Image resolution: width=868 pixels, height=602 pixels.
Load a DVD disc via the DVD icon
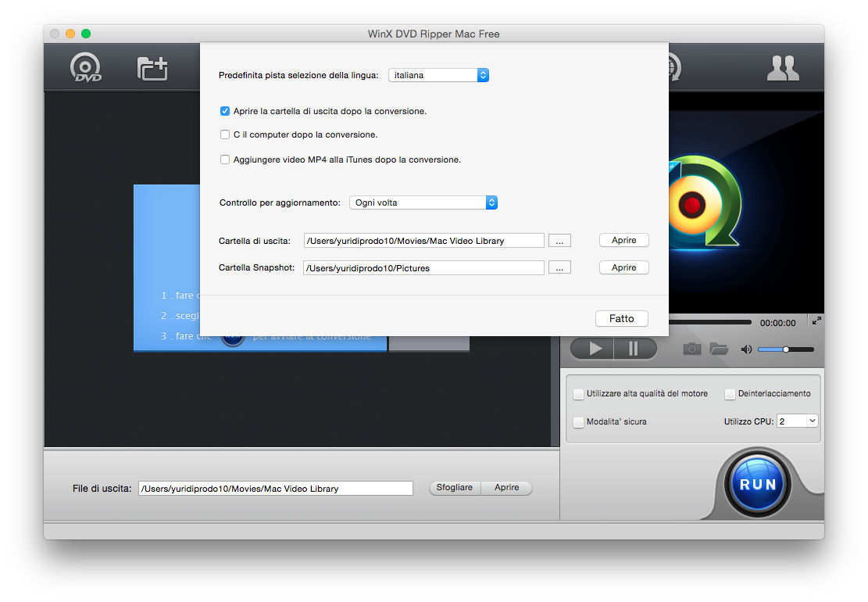pyautogui.click(x=85, y=67)
